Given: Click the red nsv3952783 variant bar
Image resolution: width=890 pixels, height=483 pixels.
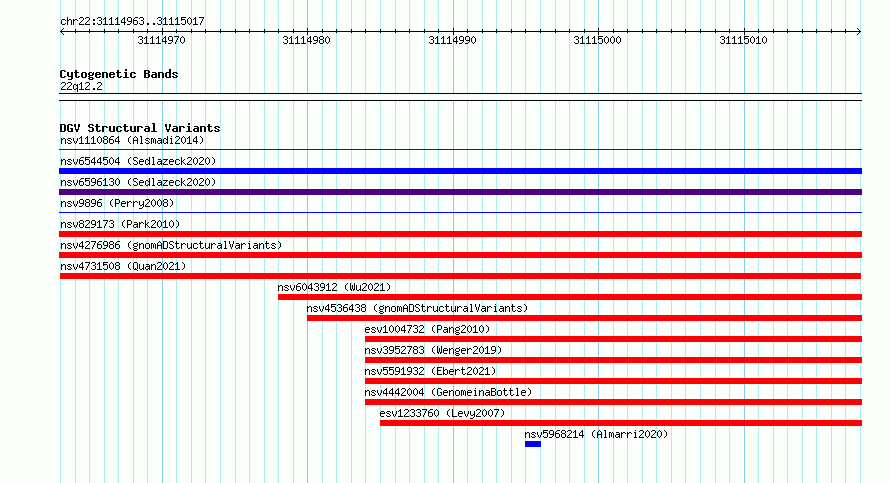Looking at the screenshot, I should tap(614, 360).
